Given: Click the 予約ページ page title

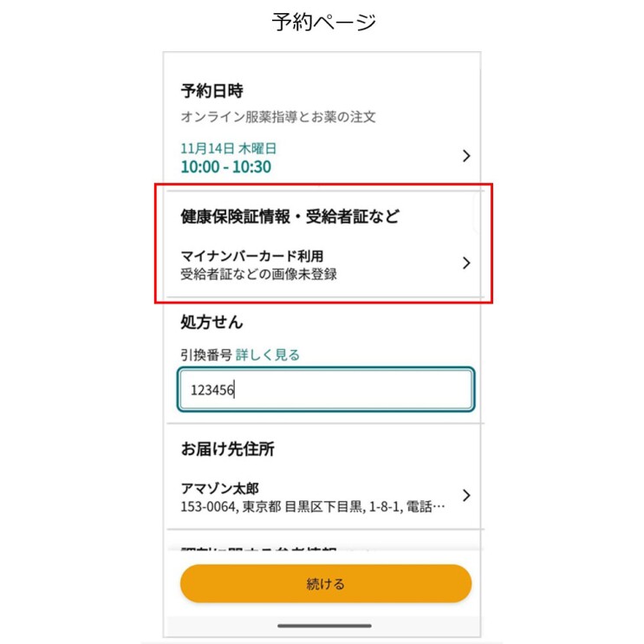Looking at the screenshot, I should pyautogui.click(x=324, y=22).
